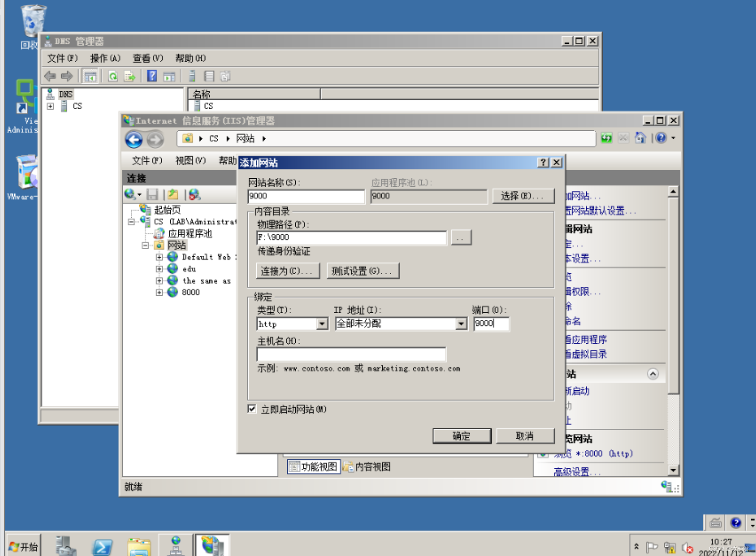
Task: Click the server icon in DNS Manager toolbar
Action: pos(192,76)
